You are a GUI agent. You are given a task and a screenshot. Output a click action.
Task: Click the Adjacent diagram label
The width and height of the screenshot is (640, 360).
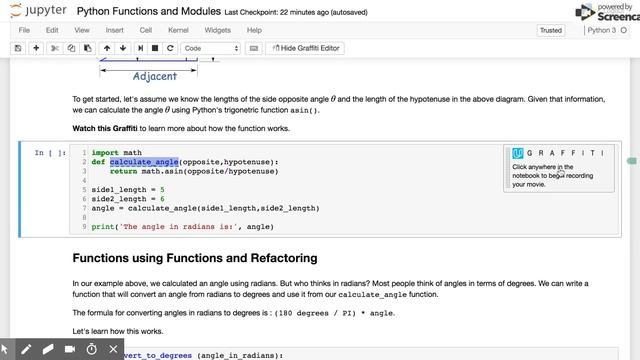tap(155, 76)
